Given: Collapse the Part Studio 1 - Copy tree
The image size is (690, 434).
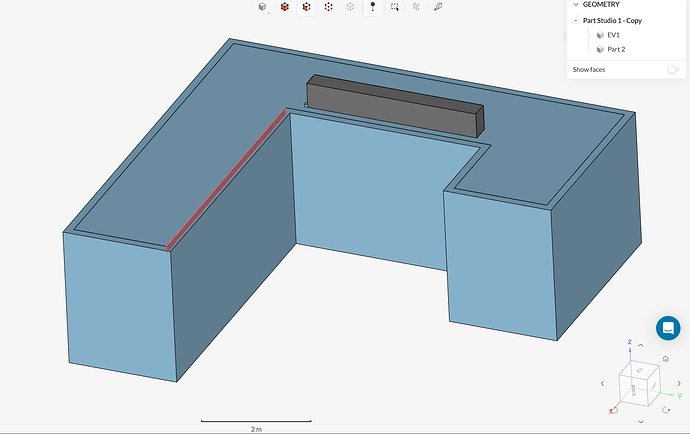Looking at the screenshot, I should (575, 20).
